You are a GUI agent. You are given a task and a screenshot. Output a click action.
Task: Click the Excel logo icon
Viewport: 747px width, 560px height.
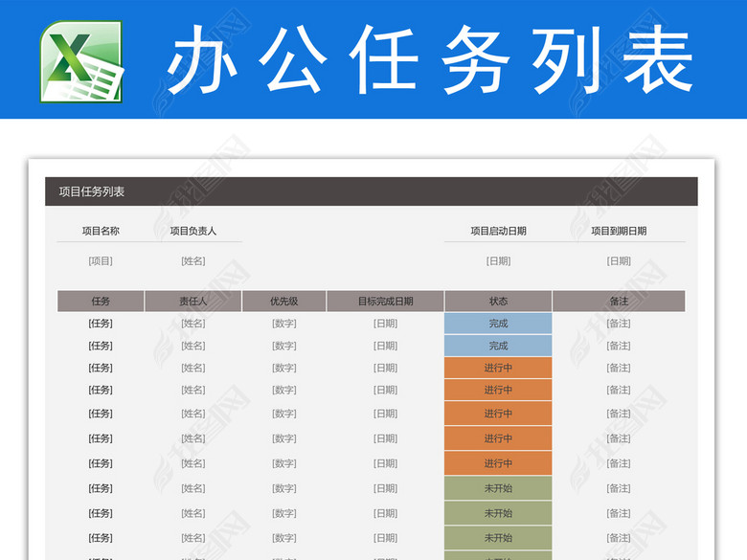coord(82,61)
